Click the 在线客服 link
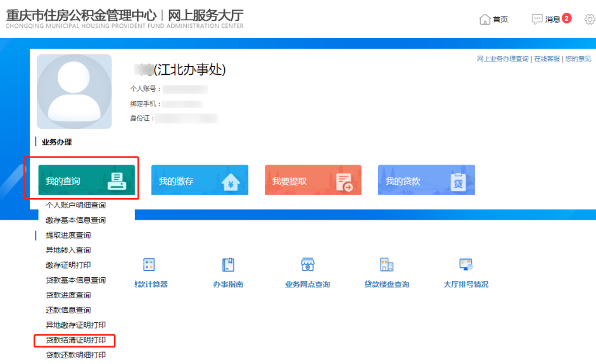 547,59
